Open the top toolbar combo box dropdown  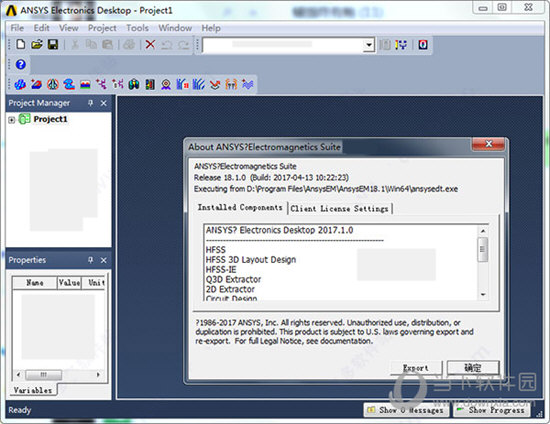368,45
